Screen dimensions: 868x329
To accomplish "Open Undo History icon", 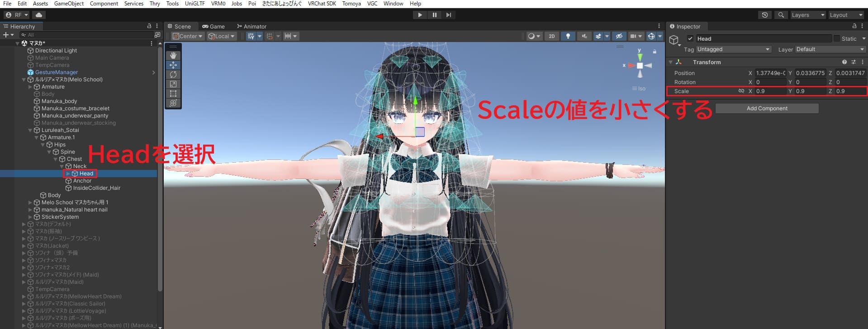I will coord(764,15).
